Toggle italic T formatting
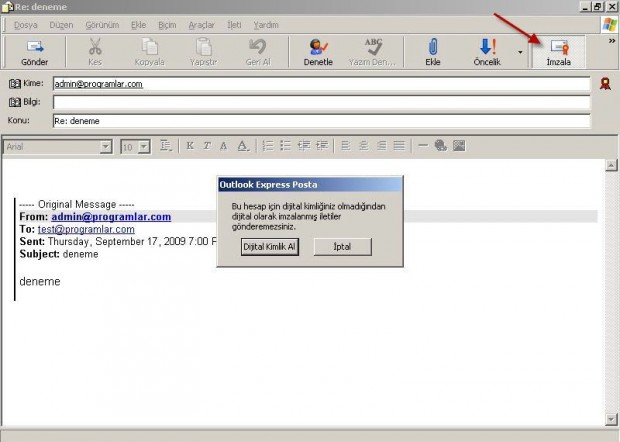The height and width of the screenshot is (442, 620). (207, 146)
